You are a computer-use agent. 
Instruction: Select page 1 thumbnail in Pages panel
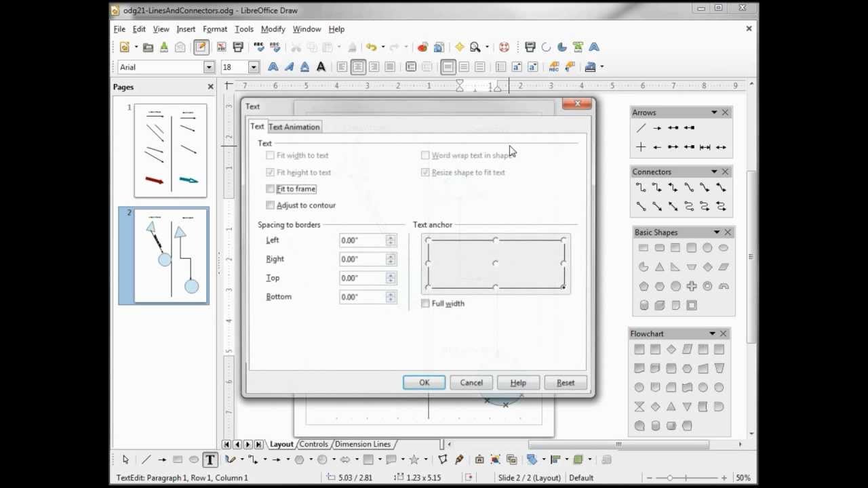tap(170, 150)
